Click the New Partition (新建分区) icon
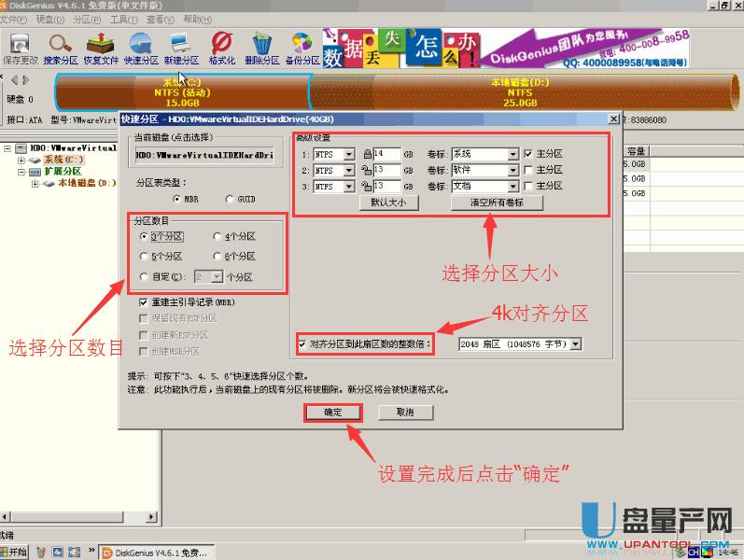Viewport: 744px width, 560px height. [x=181, y=47]
